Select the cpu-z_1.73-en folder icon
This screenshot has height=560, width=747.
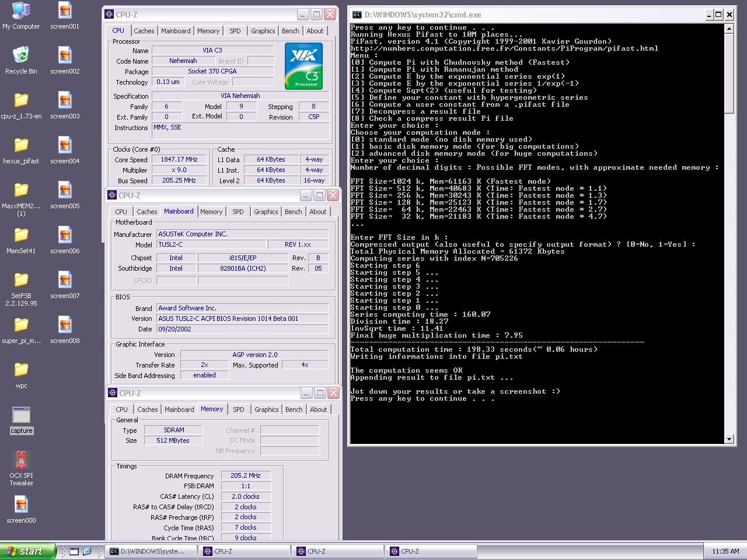tap(21, 100)
